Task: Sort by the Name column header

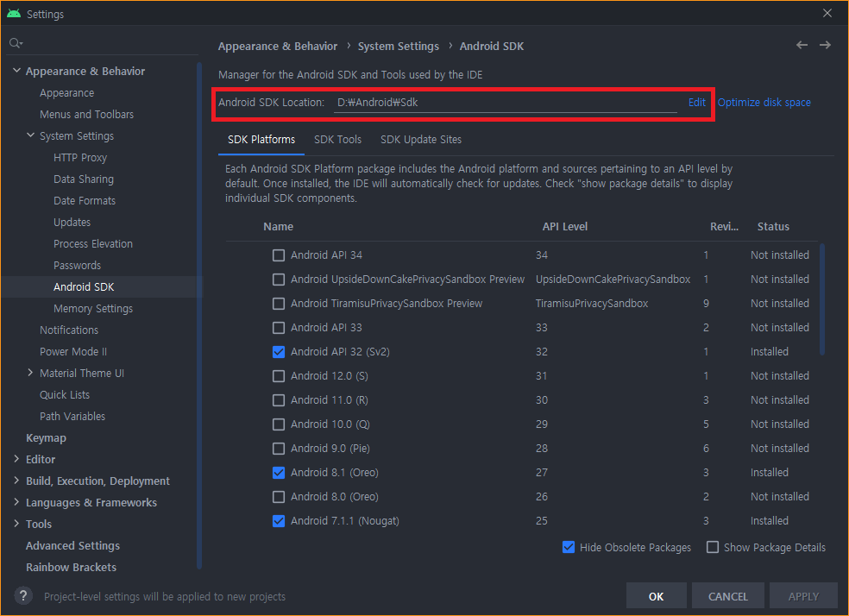Action: click(x=279, y=227)
